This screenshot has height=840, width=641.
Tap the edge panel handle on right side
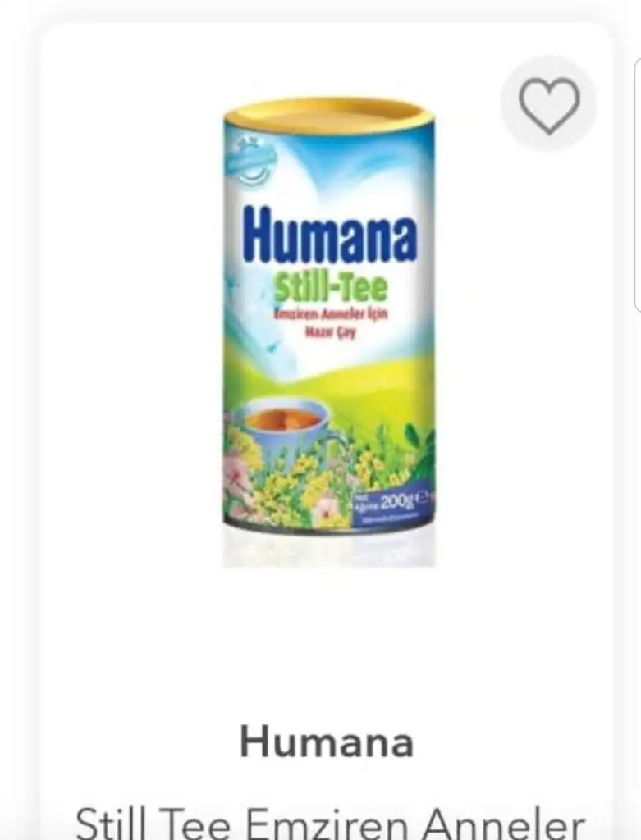click(x=637, y=185)
